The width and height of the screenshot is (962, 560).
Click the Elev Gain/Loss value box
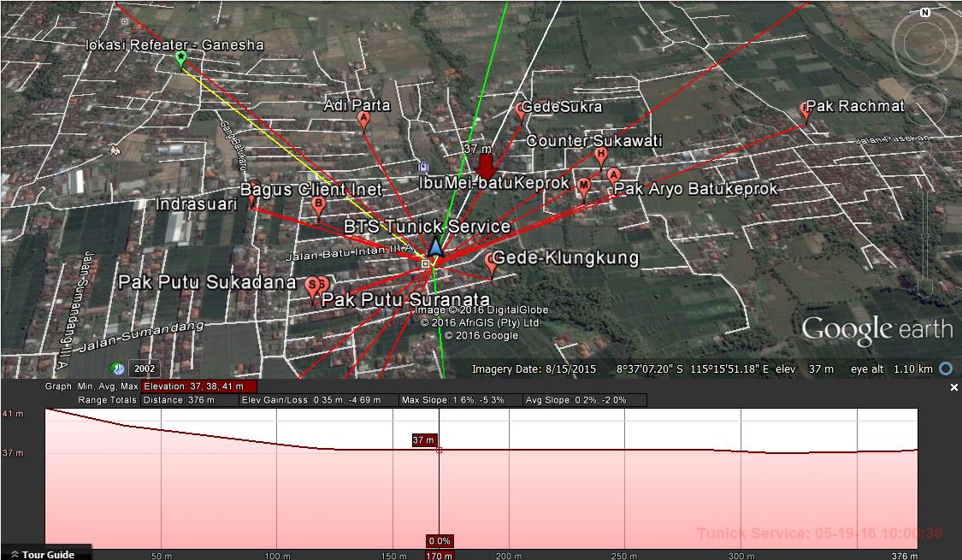pos(318,400)
